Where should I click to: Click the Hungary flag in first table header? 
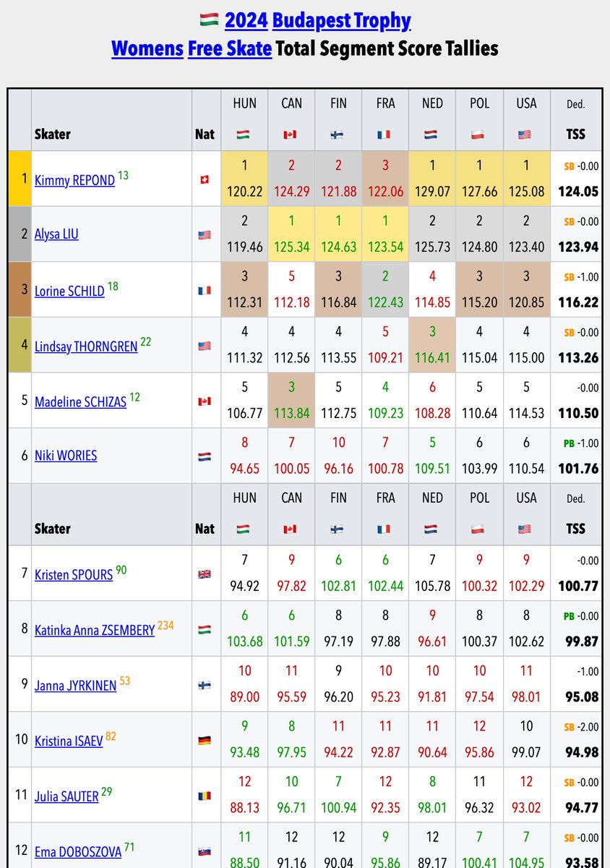point(244,135)
